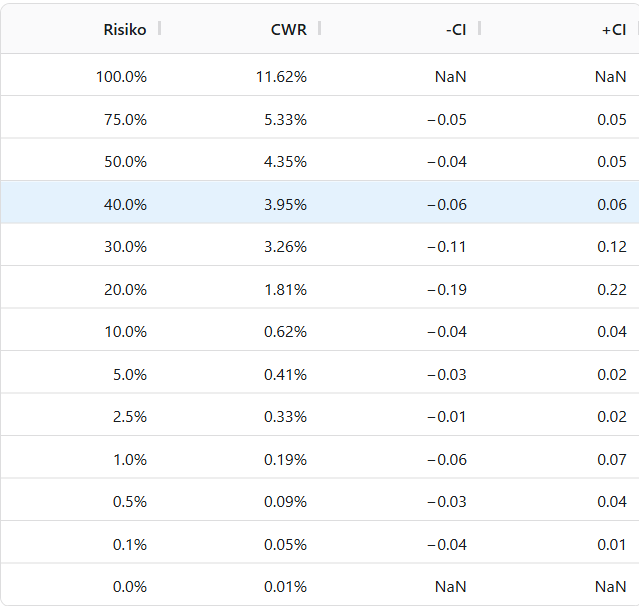Click the 0.09% CWR cell

coord(285,501)
